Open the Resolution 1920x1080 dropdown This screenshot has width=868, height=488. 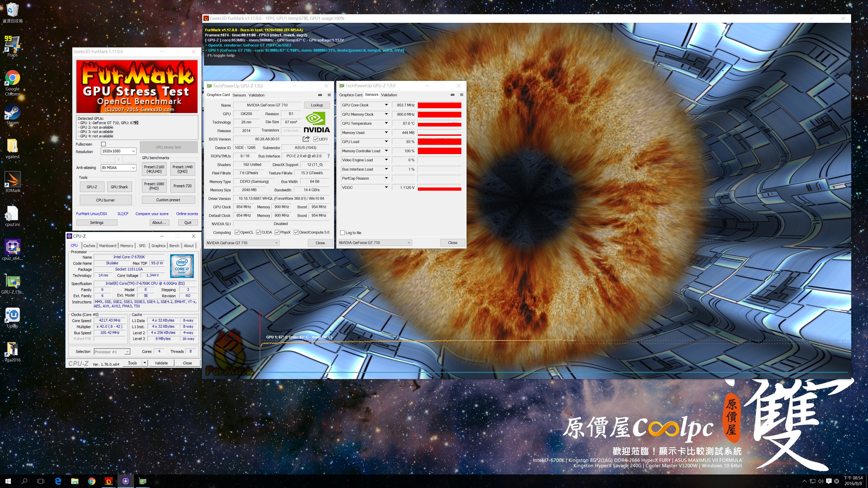(118, 151)
